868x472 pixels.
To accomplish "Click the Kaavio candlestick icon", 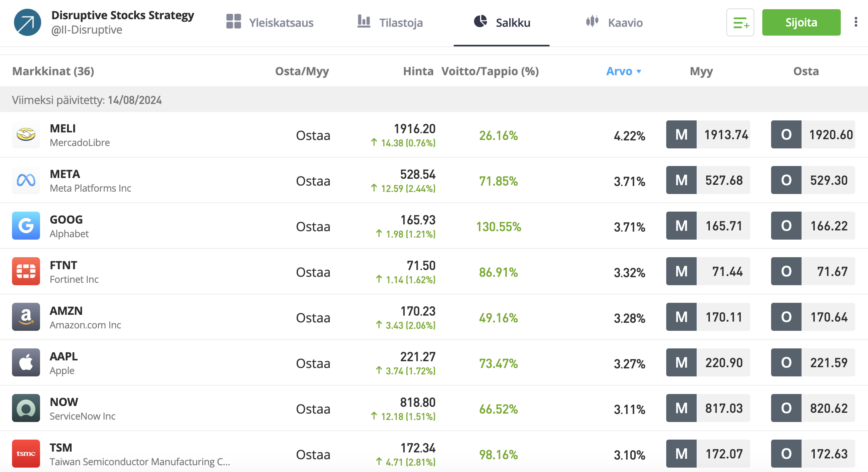I will click(592, 21).
